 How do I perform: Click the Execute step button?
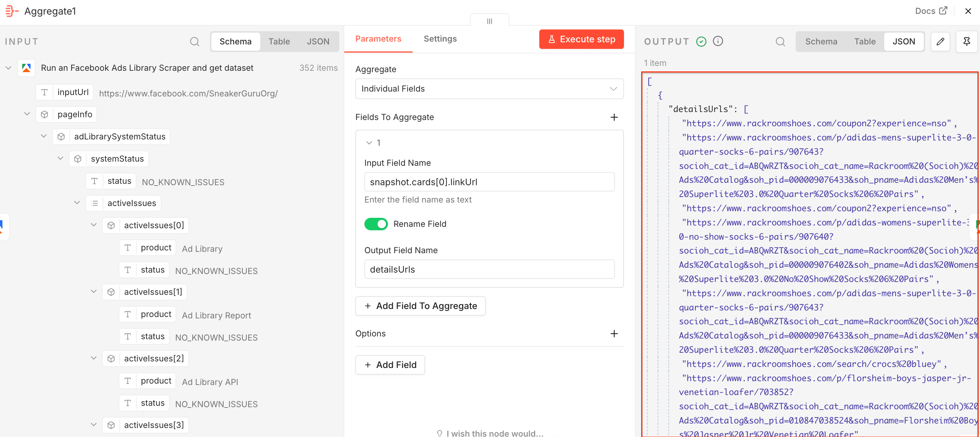pyautogui.click(x=581, y=39)
